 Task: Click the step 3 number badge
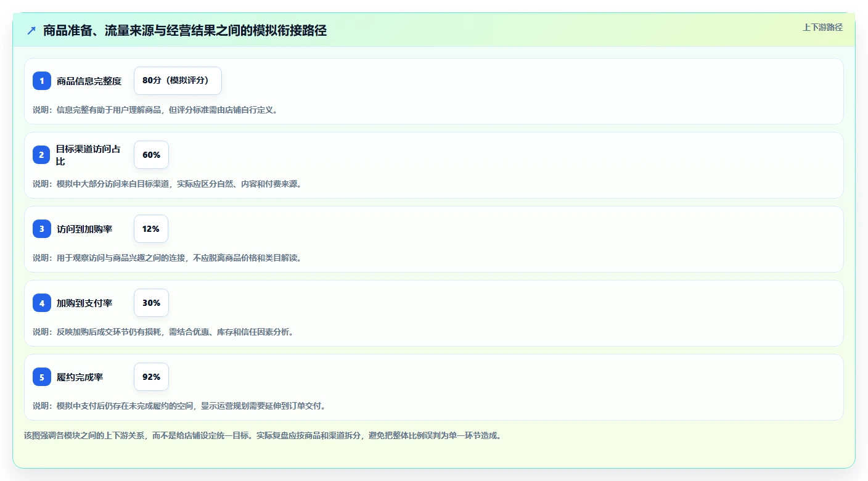click(x=42, y=229)
